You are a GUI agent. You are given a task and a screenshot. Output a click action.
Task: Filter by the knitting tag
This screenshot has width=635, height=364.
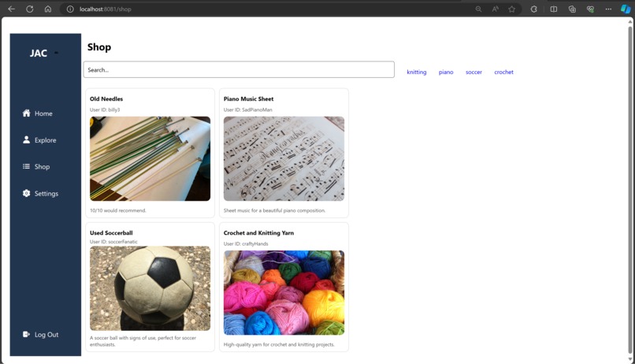(416, 72)
